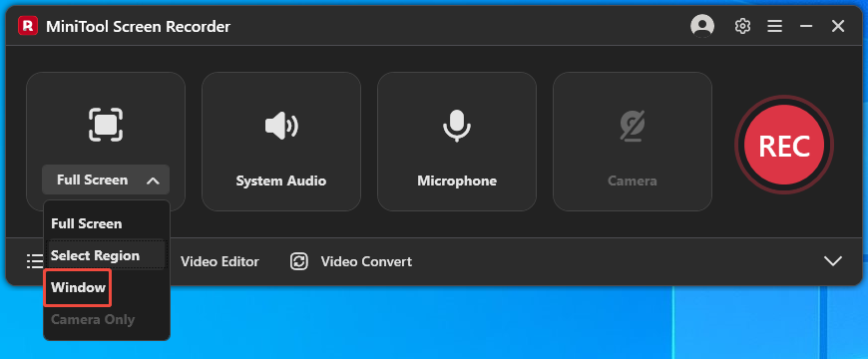
Task: Toggle the disabled Camera card
Action: pyautogui.click(x=633, y=142)
